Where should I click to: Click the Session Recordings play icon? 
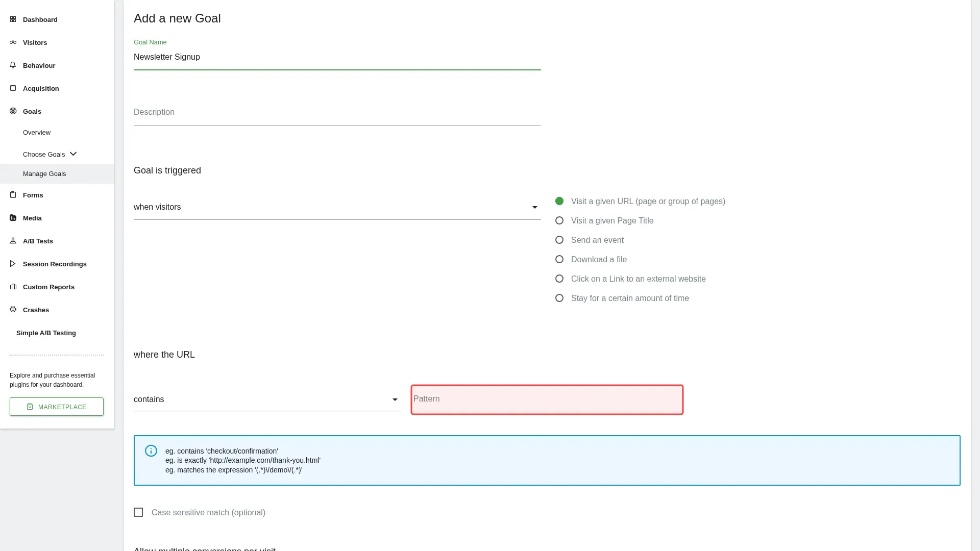[x=12, y=264]
